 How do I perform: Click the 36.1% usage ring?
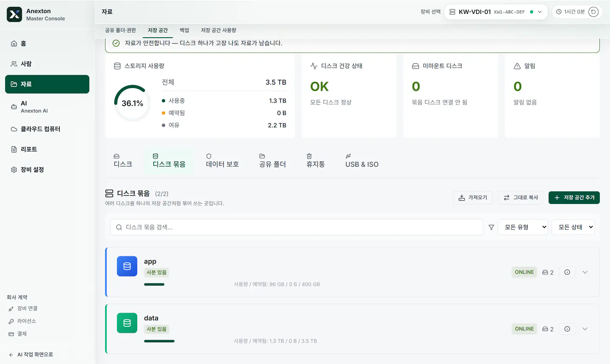(132, 103)
